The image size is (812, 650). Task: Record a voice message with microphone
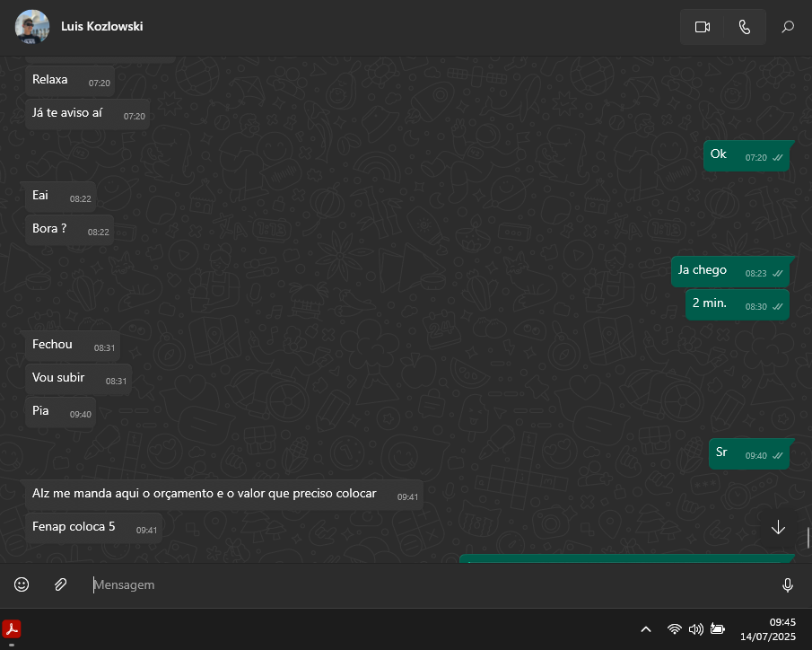click(x=787, y=585)
